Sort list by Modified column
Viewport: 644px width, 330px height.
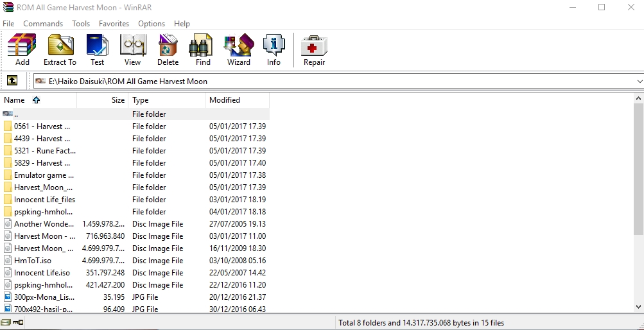point(237,100)
